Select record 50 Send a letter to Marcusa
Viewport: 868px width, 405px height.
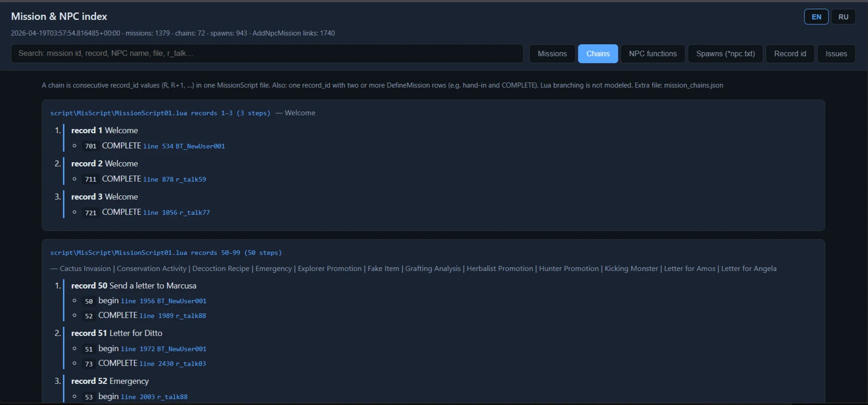pyautogui.click(x=134, y=286)
